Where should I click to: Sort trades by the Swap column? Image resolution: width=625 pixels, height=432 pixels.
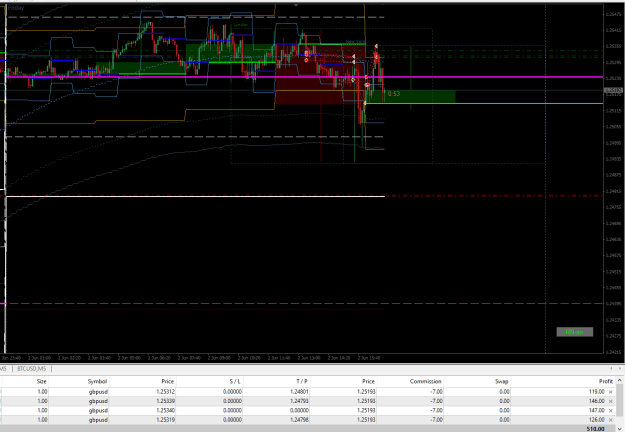[502, 381]
